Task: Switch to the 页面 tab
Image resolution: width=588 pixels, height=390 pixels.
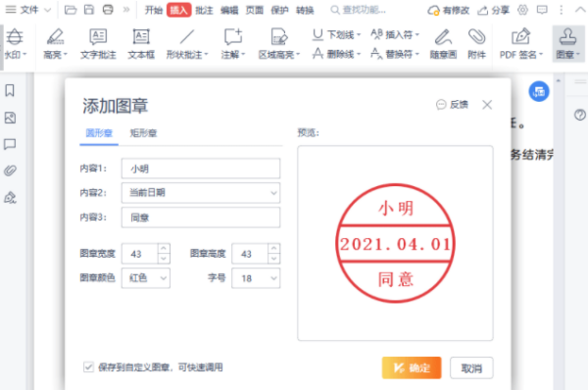Action: (x=254, y=10)
